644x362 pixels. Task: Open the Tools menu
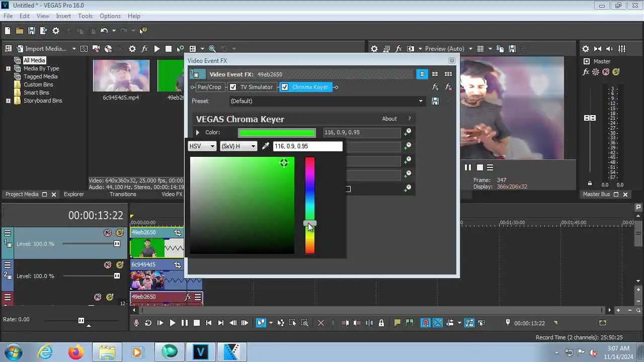[x=85, y=16]
